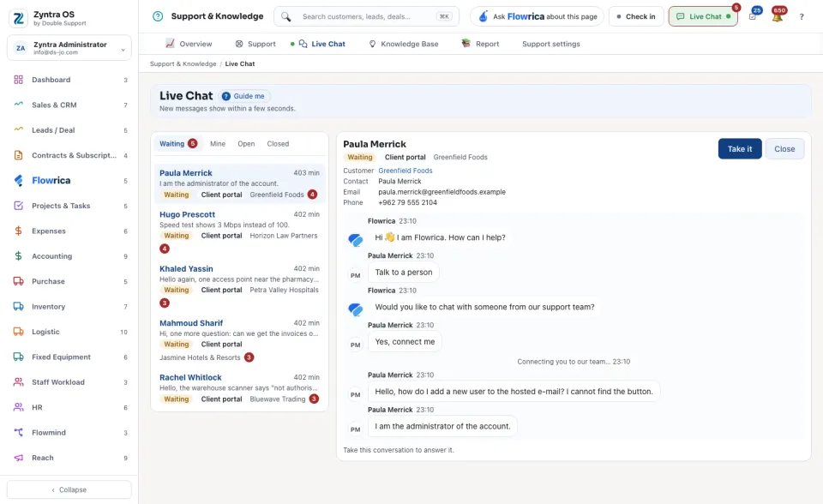
Task: Click the notifications bell icon
Action: (x=778, y=17)
